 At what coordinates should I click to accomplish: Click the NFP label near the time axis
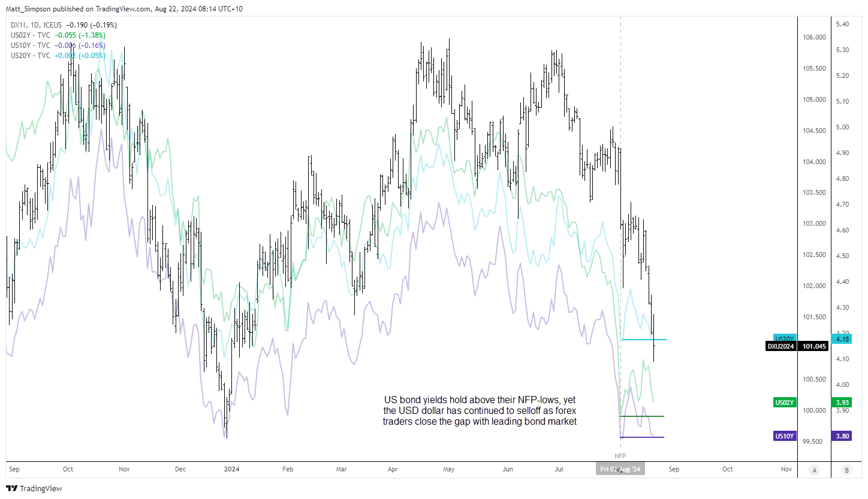[620, 456]
